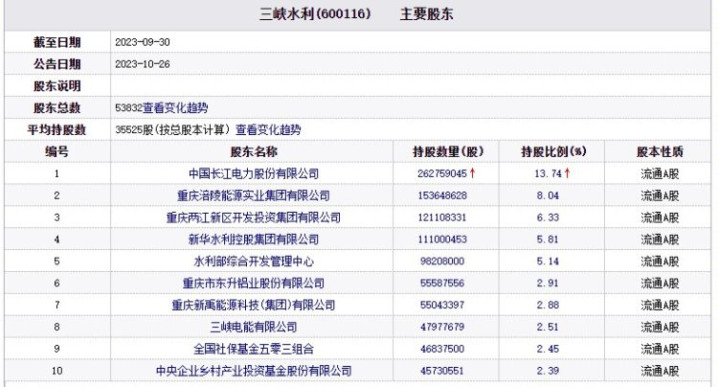Select holding percentage 5.81
This screenshot has width=718, height=387.
coord(548,240)
